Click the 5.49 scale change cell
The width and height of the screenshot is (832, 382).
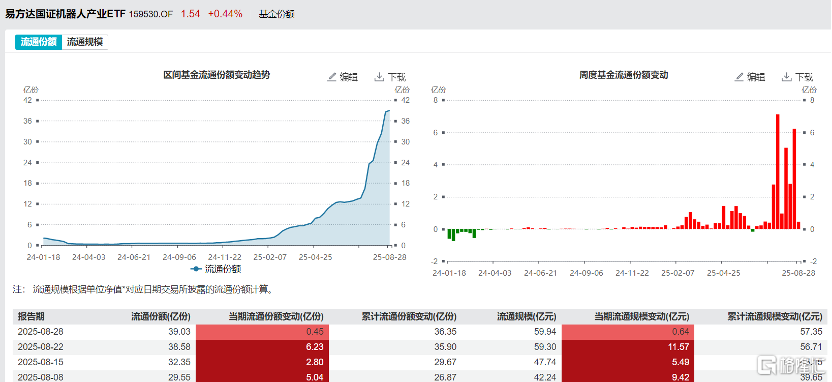coord(628,361)
